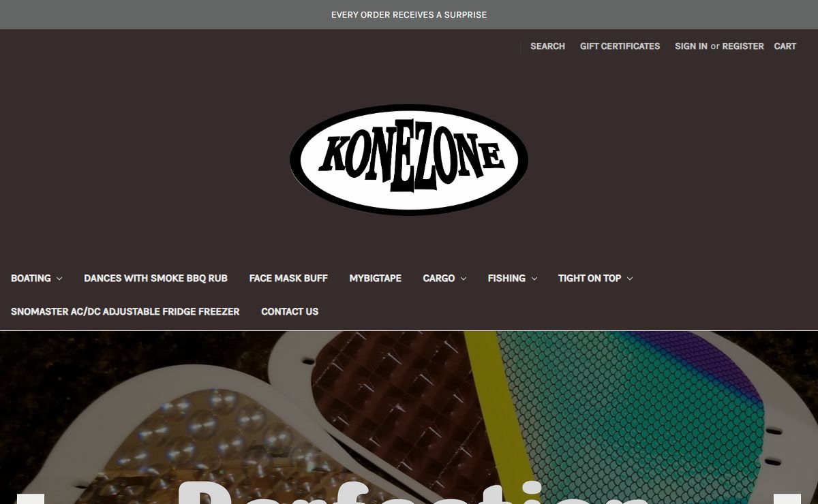This screenshot has height=504, width=818.
Task: Open the Face Mask Buff category
Action: click(288, 279)
